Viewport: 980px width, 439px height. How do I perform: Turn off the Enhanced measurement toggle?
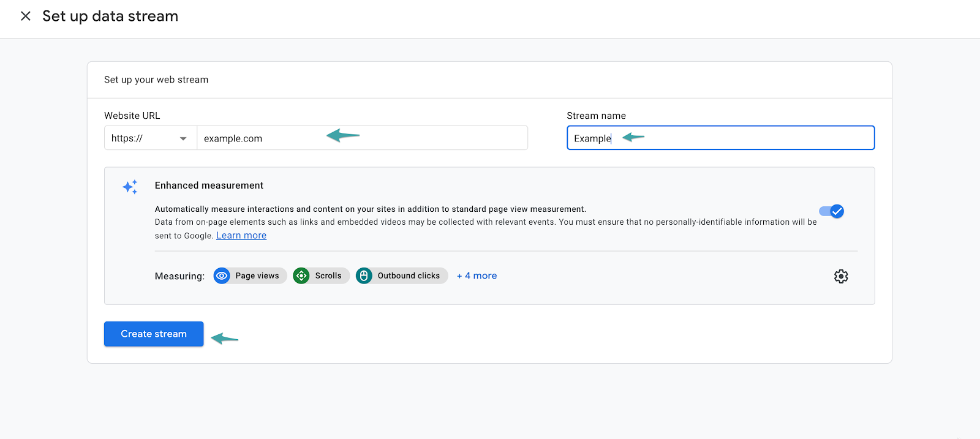tap(831, 211)
